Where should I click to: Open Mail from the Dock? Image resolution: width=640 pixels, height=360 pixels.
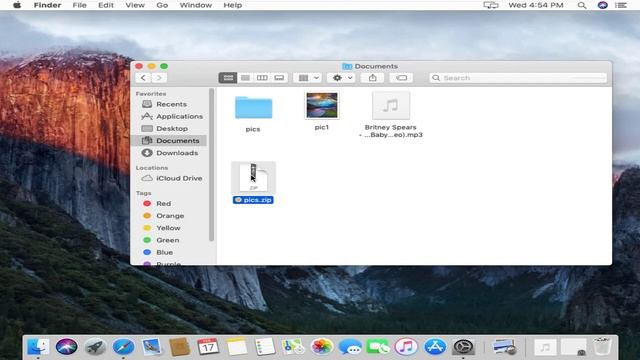[151, 347]
